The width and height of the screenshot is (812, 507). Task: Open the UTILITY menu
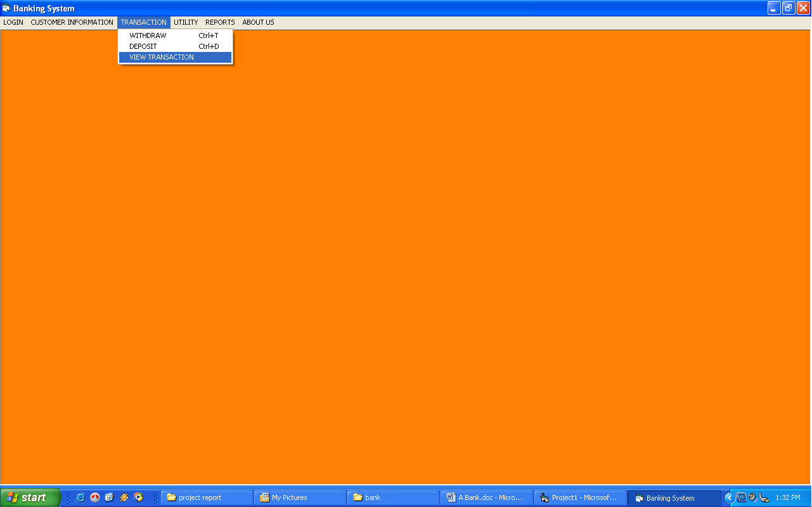pyautogui.click(x=185, y=22)
